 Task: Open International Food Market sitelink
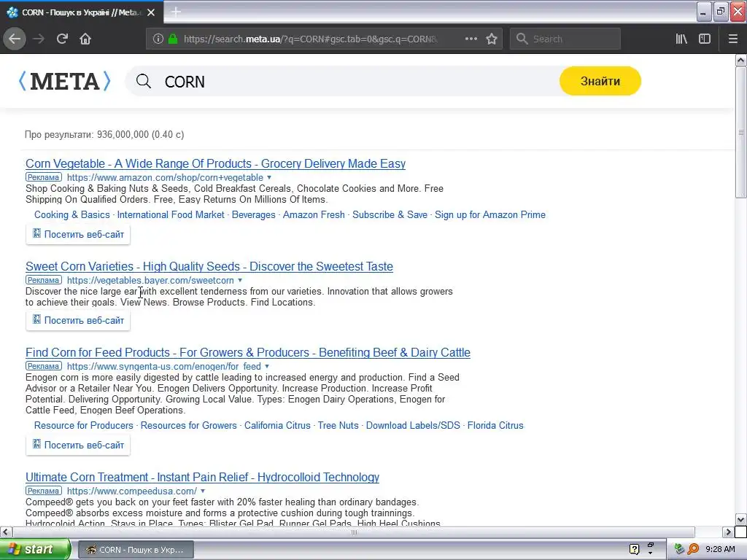[x=171, y=215]
